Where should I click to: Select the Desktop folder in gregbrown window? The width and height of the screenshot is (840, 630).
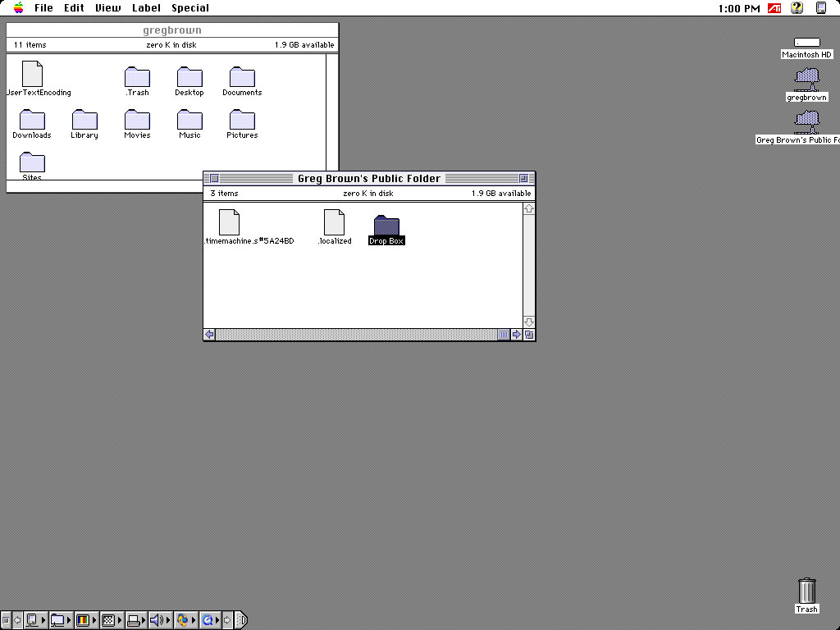click(x=189, y=81)
